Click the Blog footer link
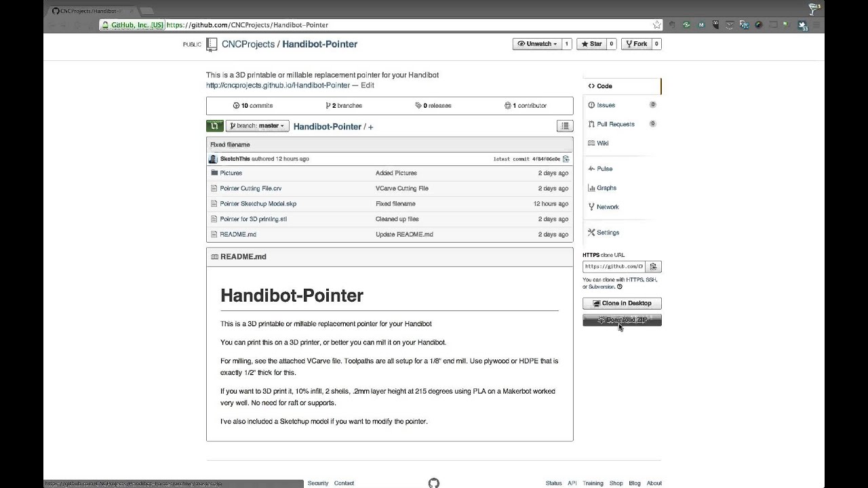Screen dimensions: 868x488 pyautogui.click(x=635, y=483)
